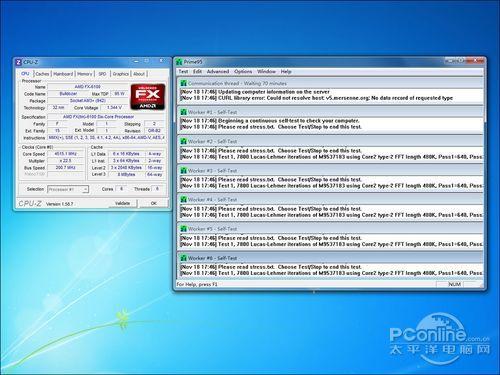The width and height of the screenshot is (500, 375).
Task: Switch to the Caches tab
Action: coord(42,74)
